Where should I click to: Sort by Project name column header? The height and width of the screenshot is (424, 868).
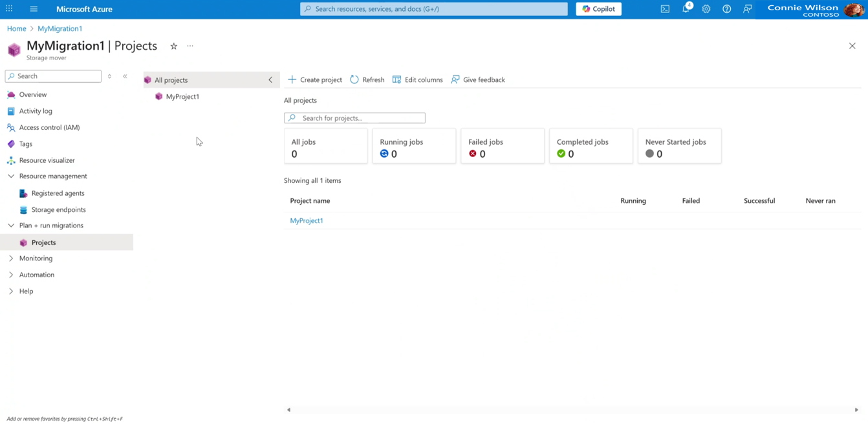(310, 201)
